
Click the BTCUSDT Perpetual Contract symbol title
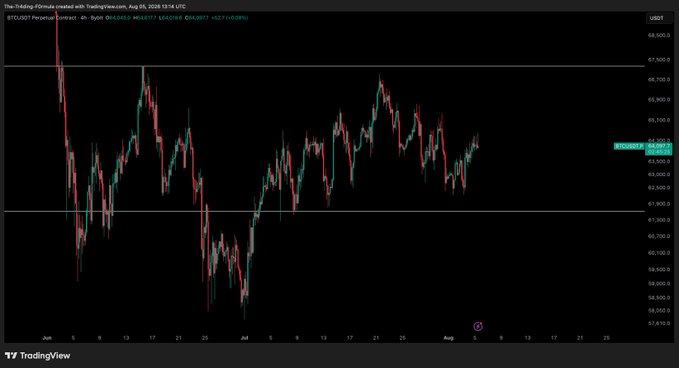41,18
